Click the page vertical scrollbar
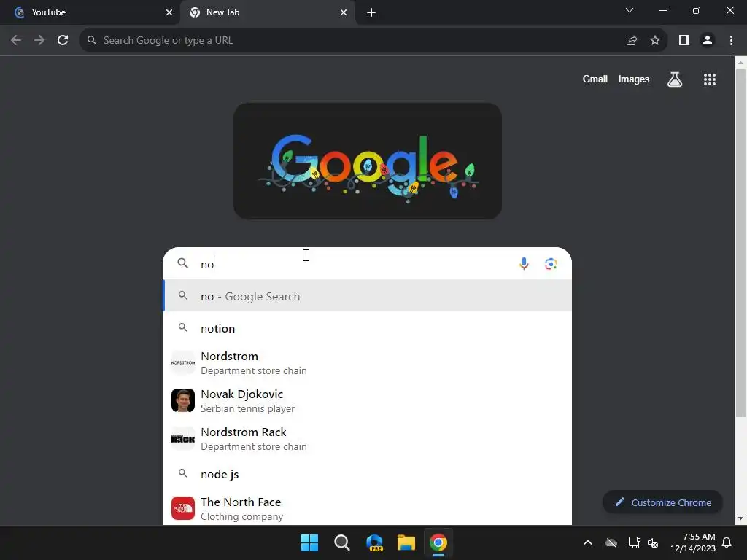The image size is (747, 560). coord(740,243)
